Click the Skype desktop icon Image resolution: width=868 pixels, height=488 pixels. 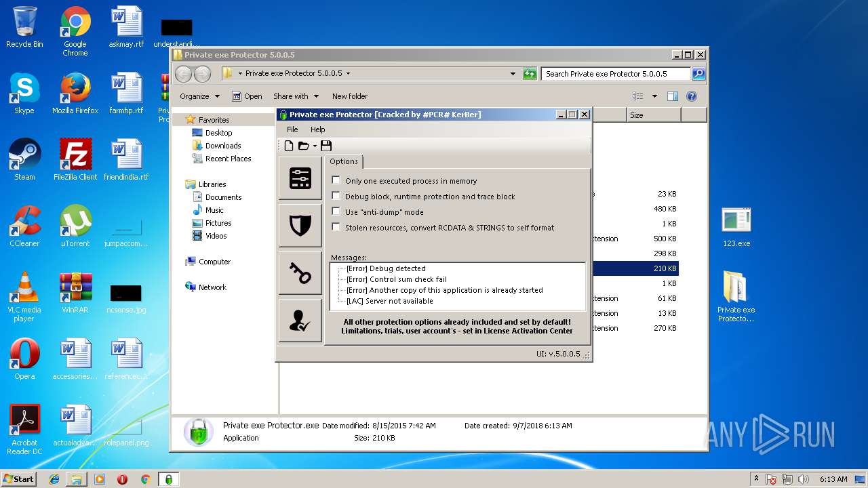click(x=24, y=94)
